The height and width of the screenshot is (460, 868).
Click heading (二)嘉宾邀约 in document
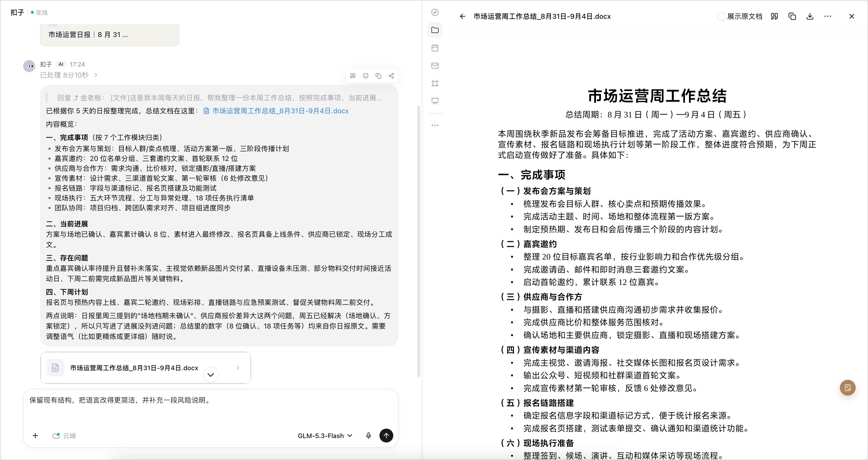528,244
